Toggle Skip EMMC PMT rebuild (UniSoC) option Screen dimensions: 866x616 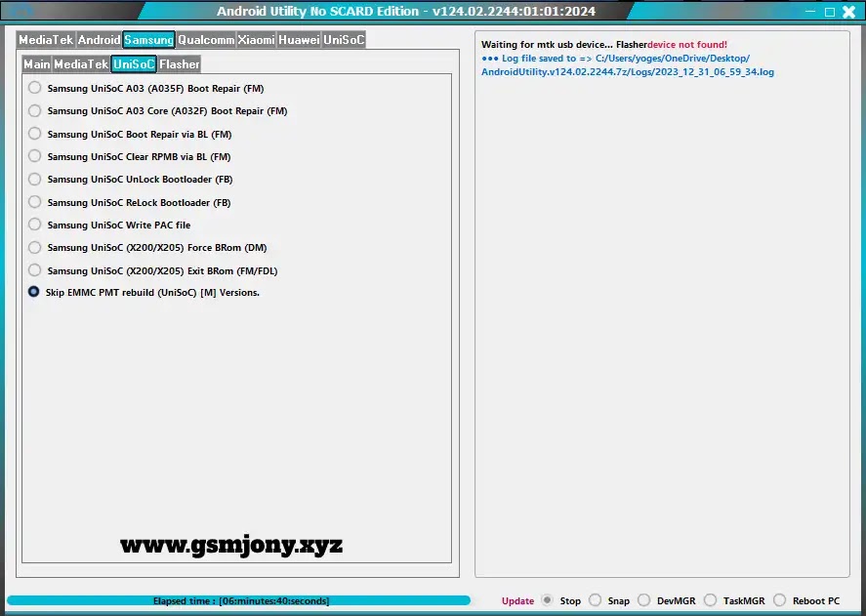click(34, 292)
